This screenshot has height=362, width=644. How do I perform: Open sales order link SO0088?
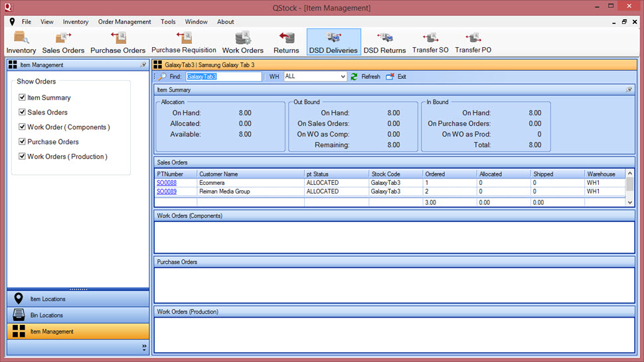[x=167, y=183]
